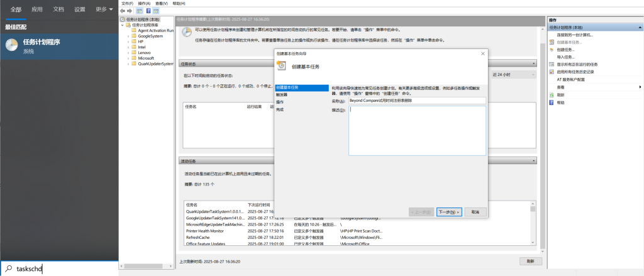Collapse the 活动任务 section
This screenshot has height=276, width=644.
[534, 161]
